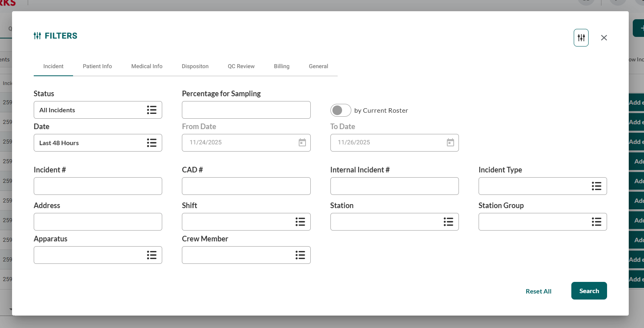Click the Status list icon
This screenshot has width=644, height=328.
(x=152, y=110)
